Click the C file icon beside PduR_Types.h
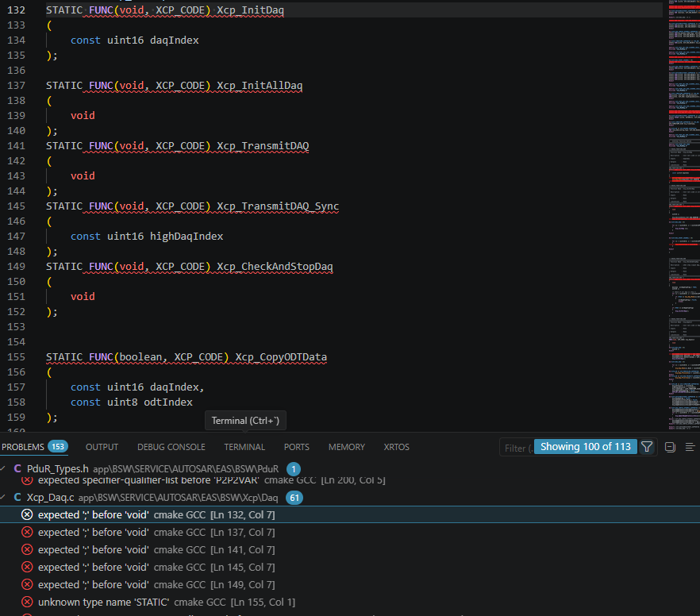 point(17,468)
